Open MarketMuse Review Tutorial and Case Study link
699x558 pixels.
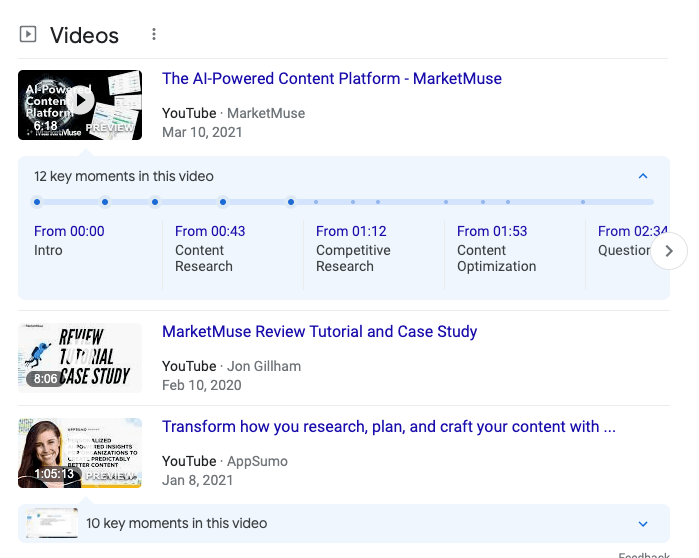click(x=320, y=332)
